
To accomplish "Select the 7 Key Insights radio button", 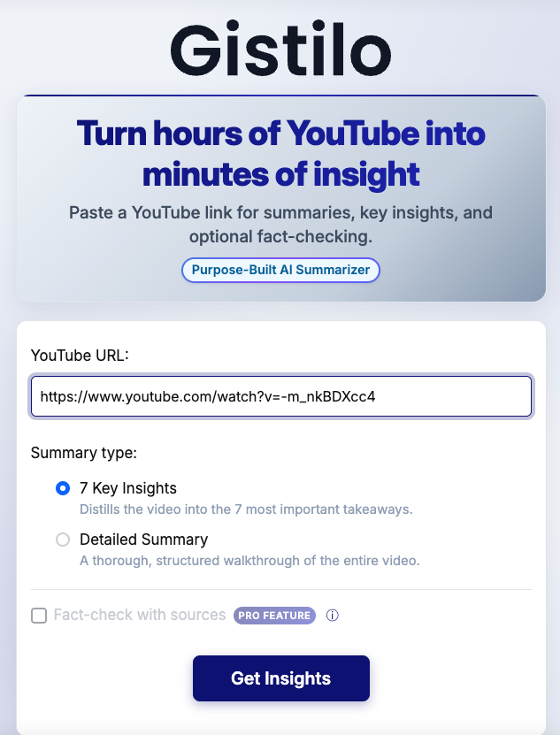I will pyautogui.click(x=63, y=488).
